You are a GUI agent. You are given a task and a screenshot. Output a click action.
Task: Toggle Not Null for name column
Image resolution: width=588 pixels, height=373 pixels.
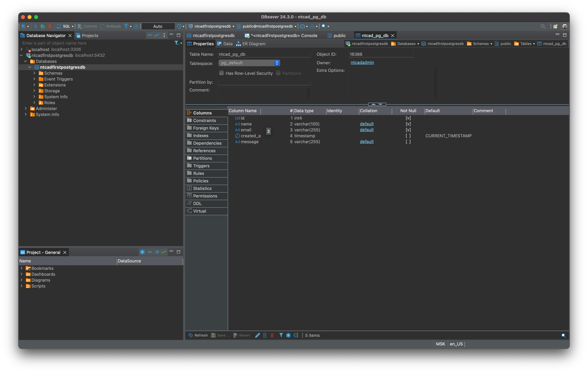(408, 124)
